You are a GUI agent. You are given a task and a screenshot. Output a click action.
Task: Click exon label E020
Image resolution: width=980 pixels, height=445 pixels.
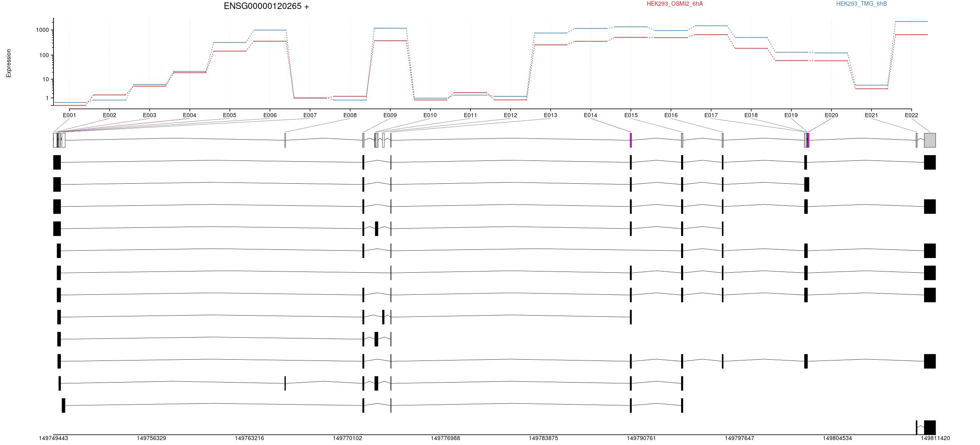pyautogui.click(x=831, y=115)
